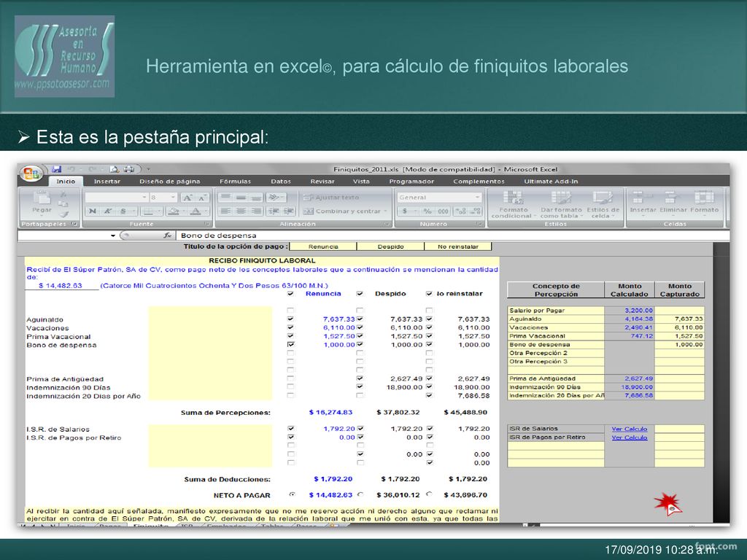The width and height of the screenshot is (747, 560).
Task: Increase font size with the large A icon
Action: coord(187,197)
